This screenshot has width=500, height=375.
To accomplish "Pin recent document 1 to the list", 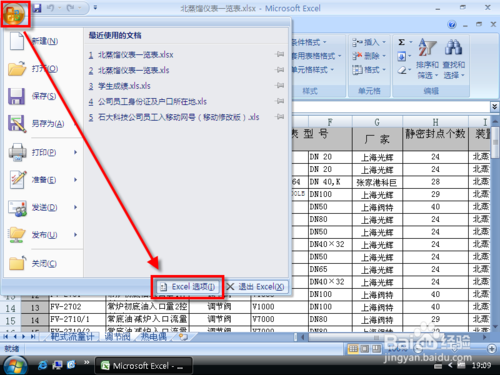I will tap(280, 54).
